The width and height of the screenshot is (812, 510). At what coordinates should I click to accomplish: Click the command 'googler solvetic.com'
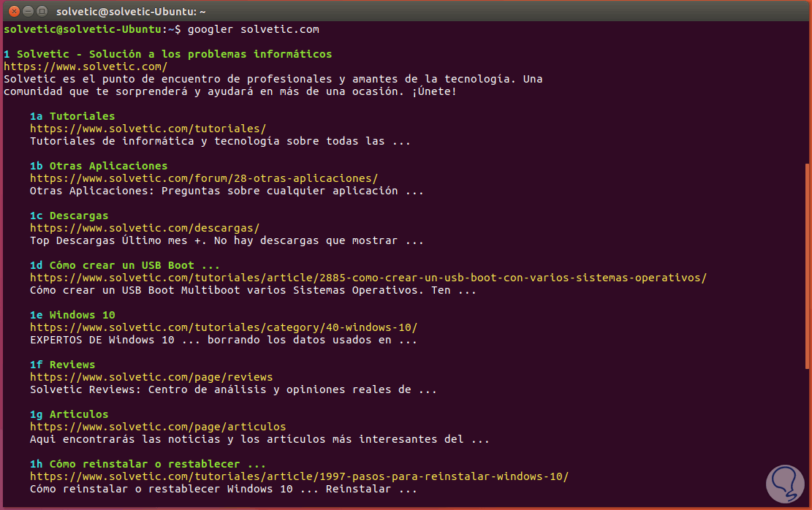point(253,29)
